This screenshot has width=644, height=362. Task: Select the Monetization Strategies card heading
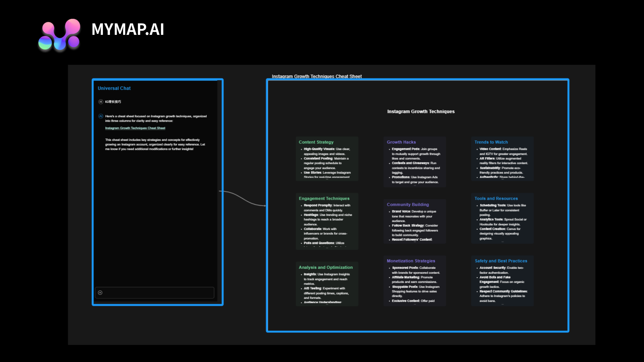[411, 261]
